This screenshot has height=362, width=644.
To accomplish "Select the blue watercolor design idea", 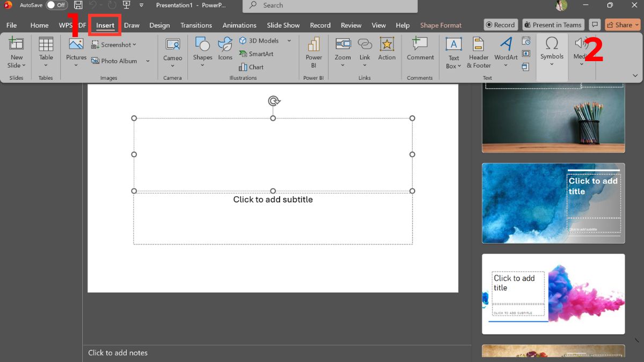I will coord(553,203).
